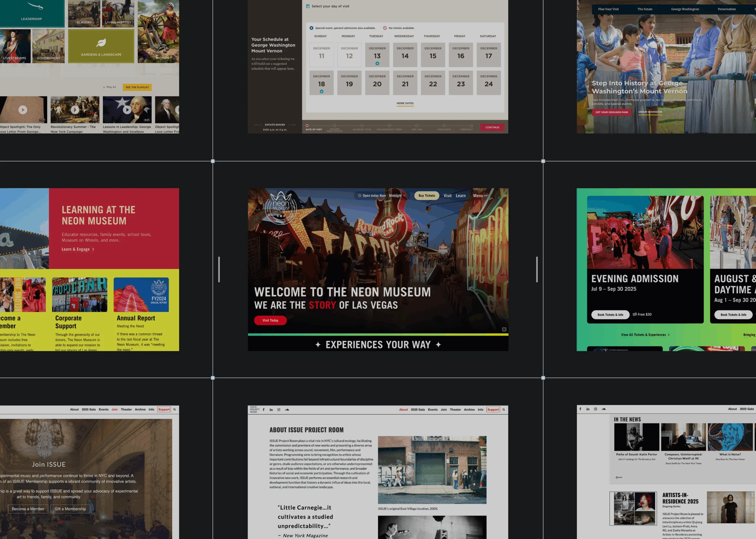Click ISSUE Project Room logo in About page header

click(255, 409)
